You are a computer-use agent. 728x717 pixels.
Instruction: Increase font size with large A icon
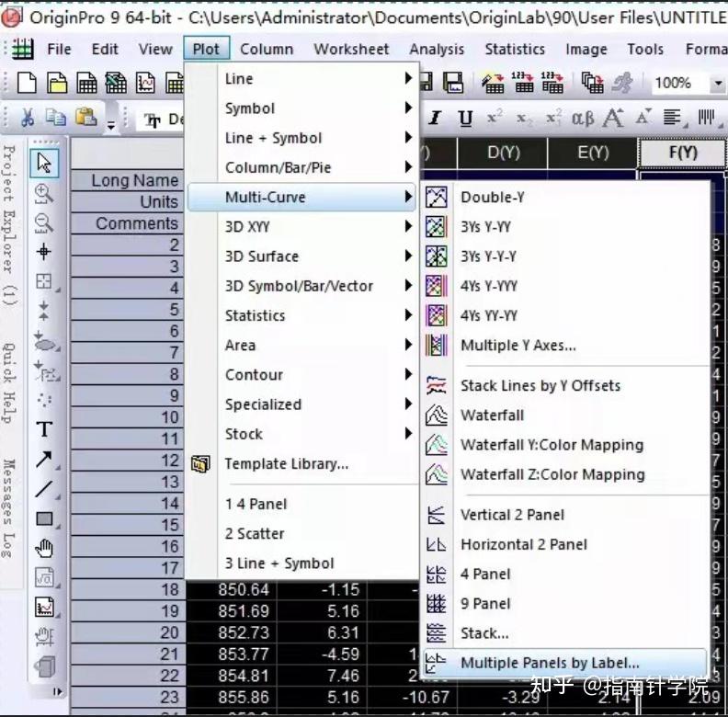pyautogui.click(x=613, y=118)
